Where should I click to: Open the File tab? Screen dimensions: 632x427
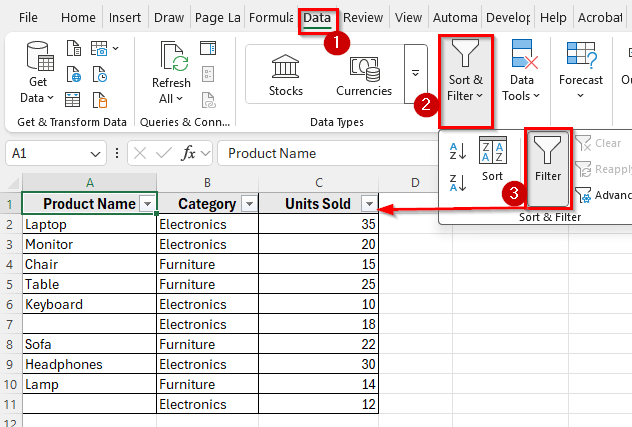coord(28,18)
